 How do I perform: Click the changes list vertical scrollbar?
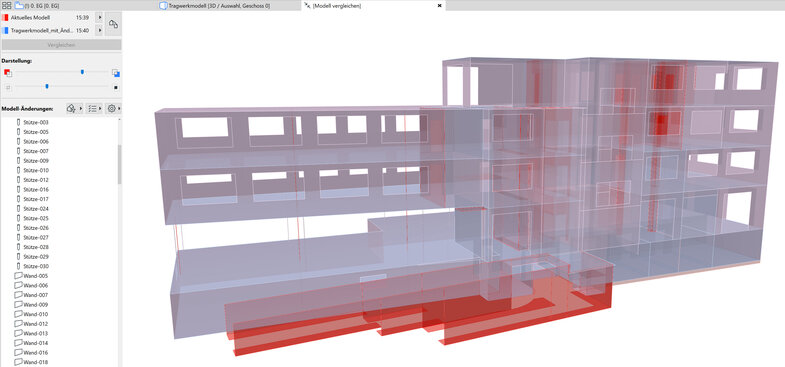pos(120,164)
